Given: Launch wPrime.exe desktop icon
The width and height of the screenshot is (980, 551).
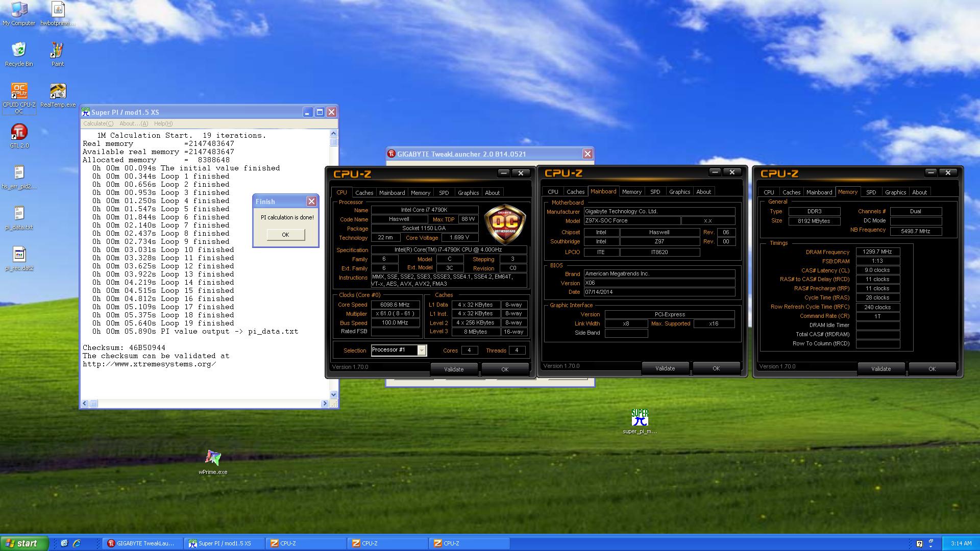Looking at the screenshot, I should (213, 462).
